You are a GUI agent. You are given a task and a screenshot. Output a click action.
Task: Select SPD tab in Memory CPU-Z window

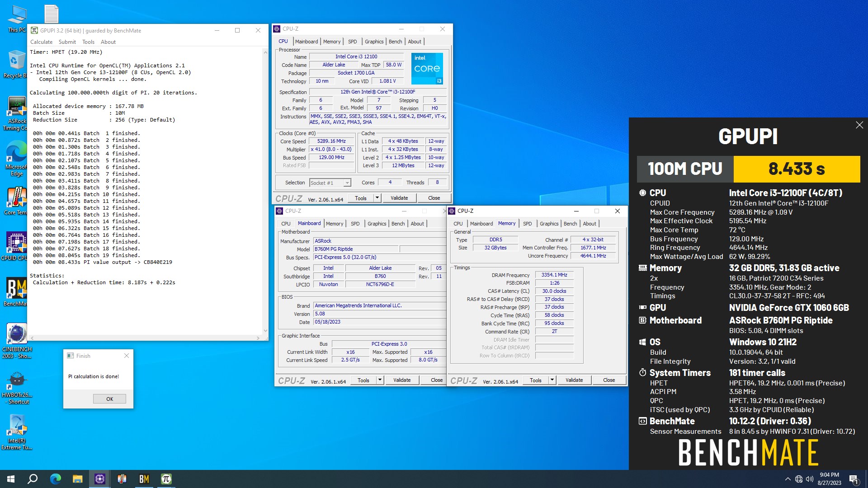click(527, 224)
